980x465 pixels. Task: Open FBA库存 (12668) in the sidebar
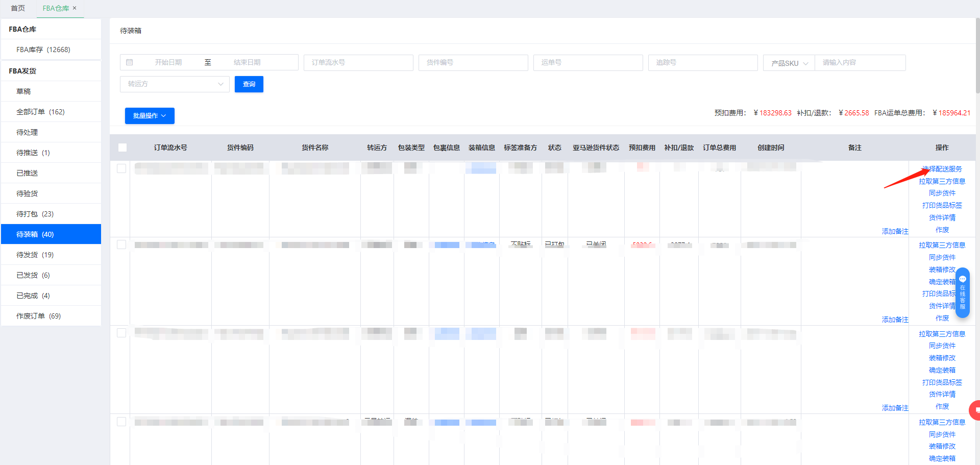[43, 50]
